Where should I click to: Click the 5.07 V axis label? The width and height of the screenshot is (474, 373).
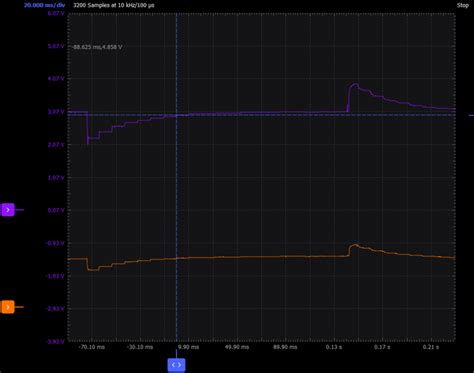coord(56,46)
